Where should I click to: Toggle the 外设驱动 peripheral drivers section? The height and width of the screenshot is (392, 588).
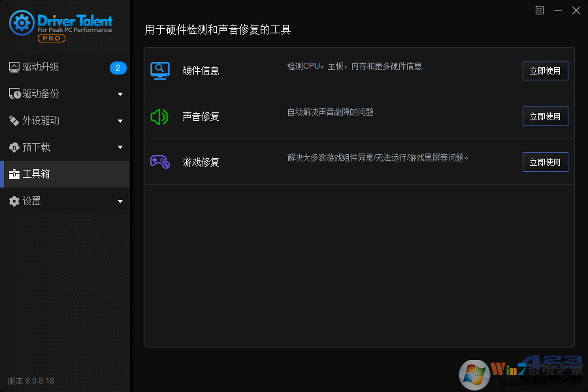(39, 120)
